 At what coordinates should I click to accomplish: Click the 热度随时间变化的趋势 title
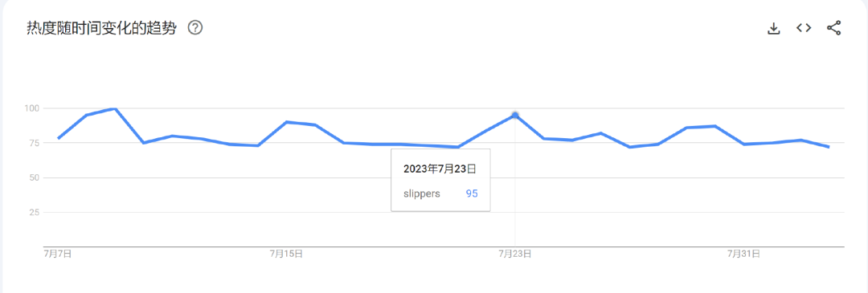(x=101, y=29)
